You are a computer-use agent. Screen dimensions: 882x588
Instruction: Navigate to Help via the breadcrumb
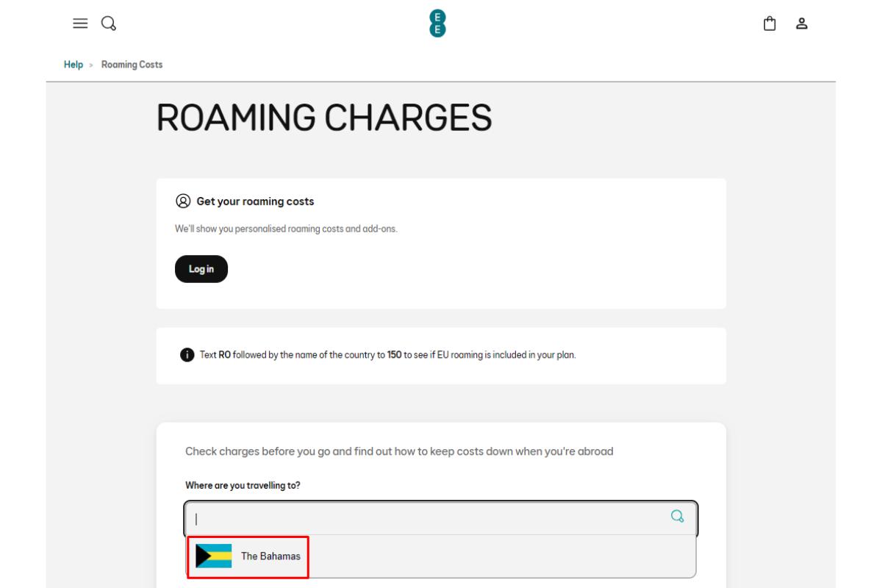pos(71,63)
